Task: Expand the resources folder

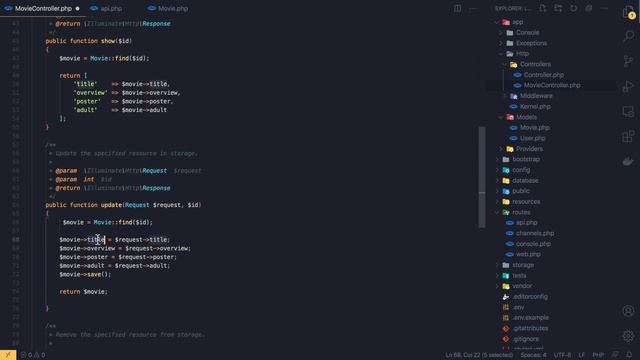Action: point(526,202)
